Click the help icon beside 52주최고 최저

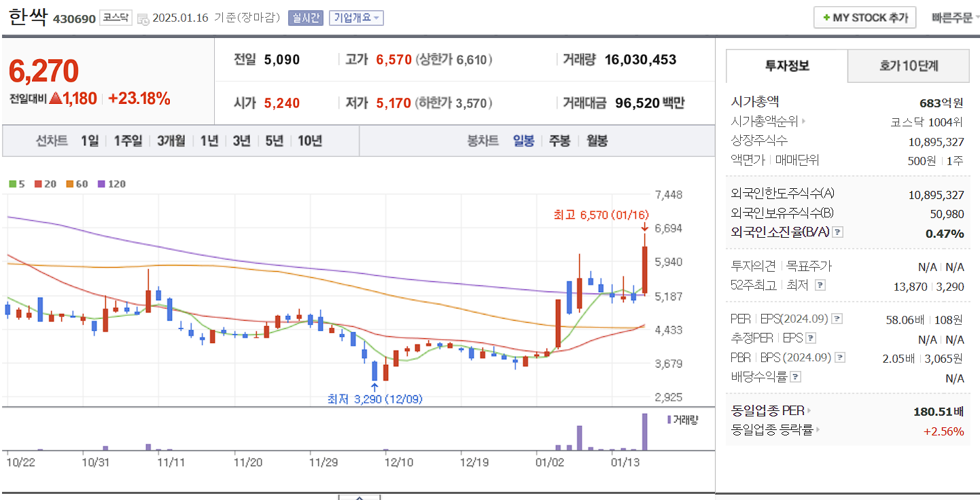point(822,284)
